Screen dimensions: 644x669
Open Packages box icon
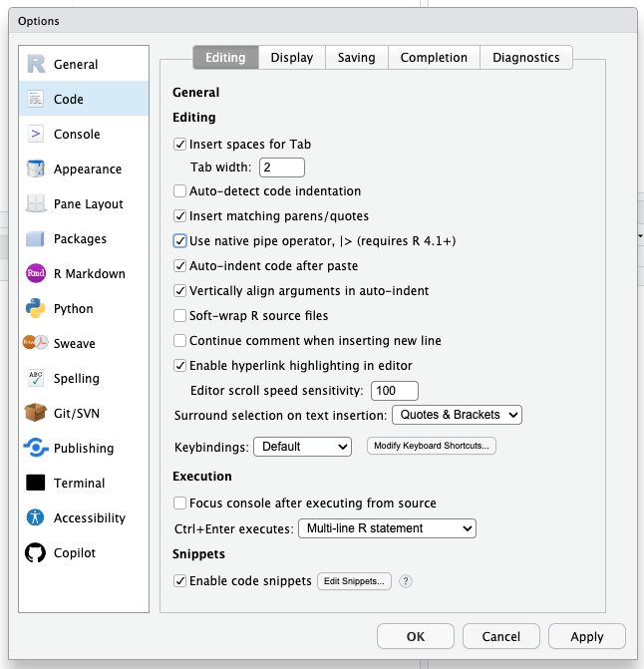pos(35,238)
